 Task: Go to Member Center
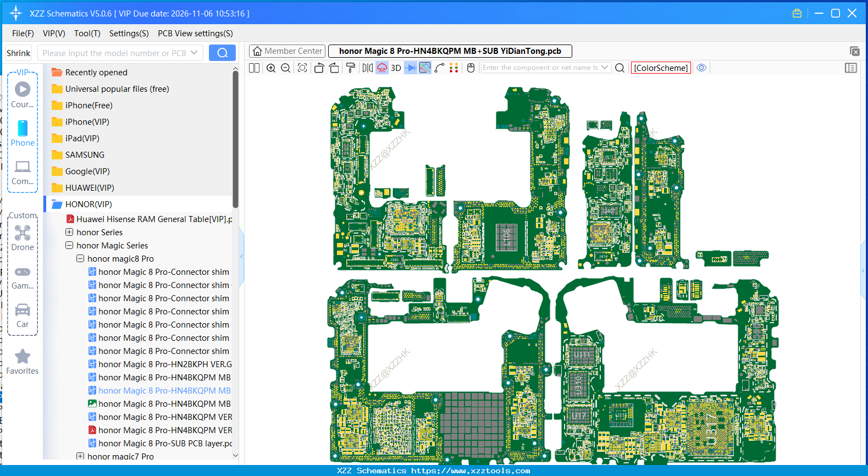pos(288,51)
